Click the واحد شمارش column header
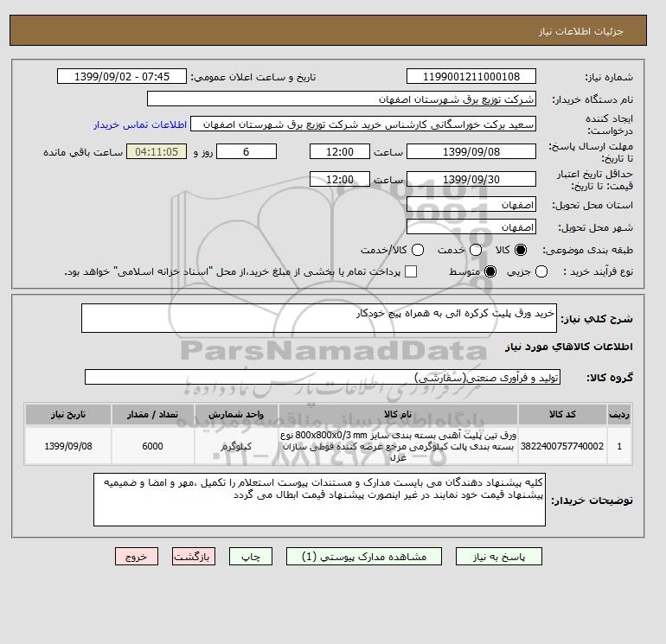Screen dimensions: 666x644 [x=236, y=414]
